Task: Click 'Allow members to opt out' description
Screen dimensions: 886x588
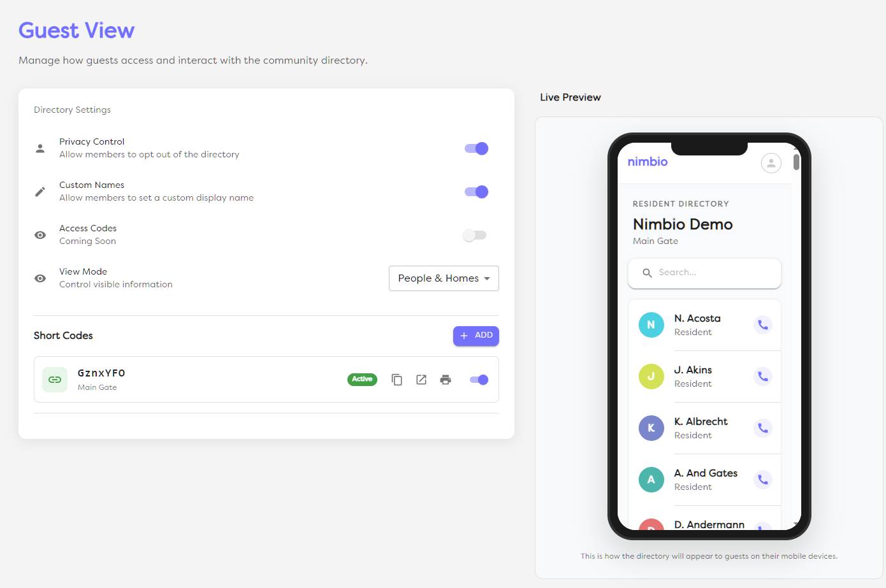Action: (x=149, y=155)
